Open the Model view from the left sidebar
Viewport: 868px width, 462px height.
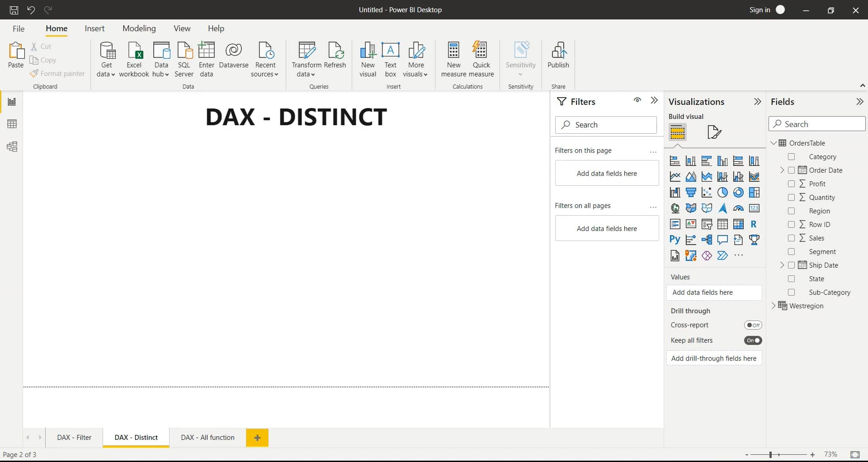point(11,146)
